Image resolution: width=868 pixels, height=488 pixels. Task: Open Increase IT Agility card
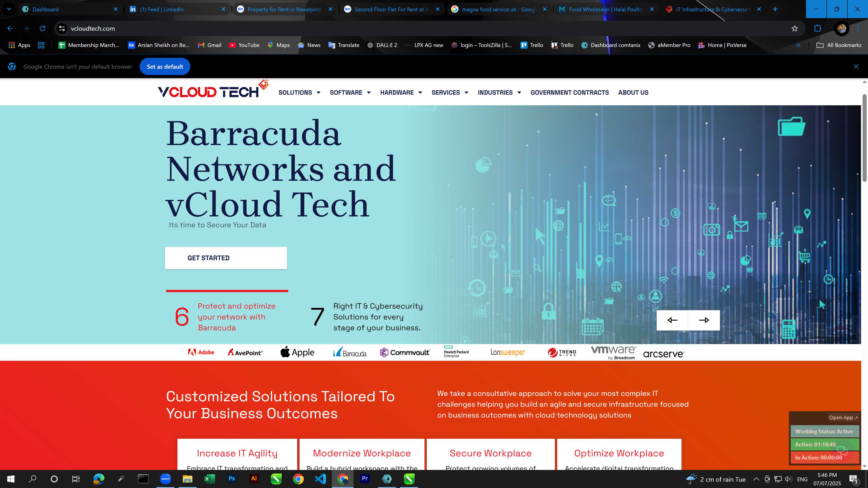[x=237, y=454]
